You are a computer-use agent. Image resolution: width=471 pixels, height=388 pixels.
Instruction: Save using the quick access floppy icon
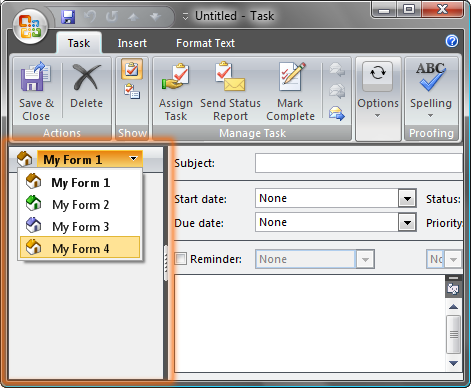(68, 17)
